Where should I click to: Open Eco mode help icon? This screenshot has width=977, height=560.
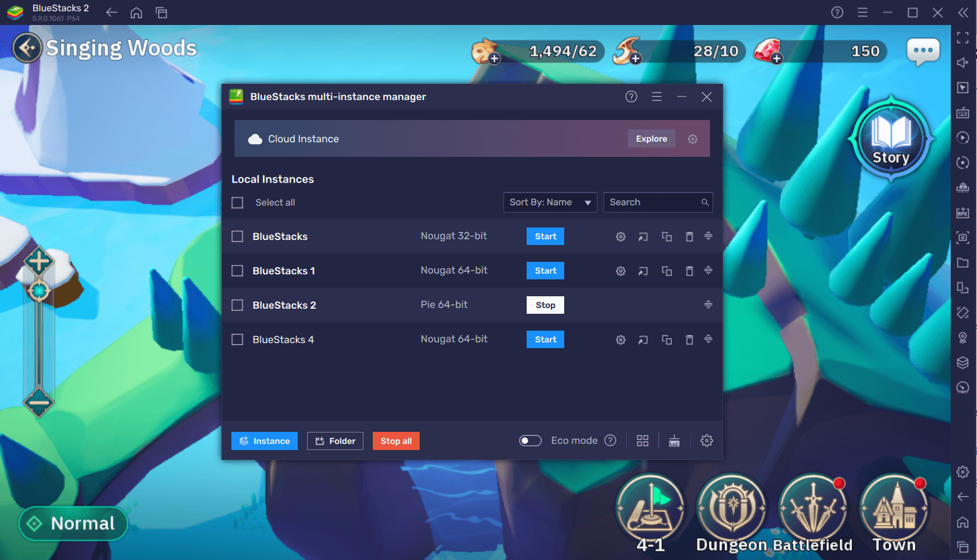(610, 441)
